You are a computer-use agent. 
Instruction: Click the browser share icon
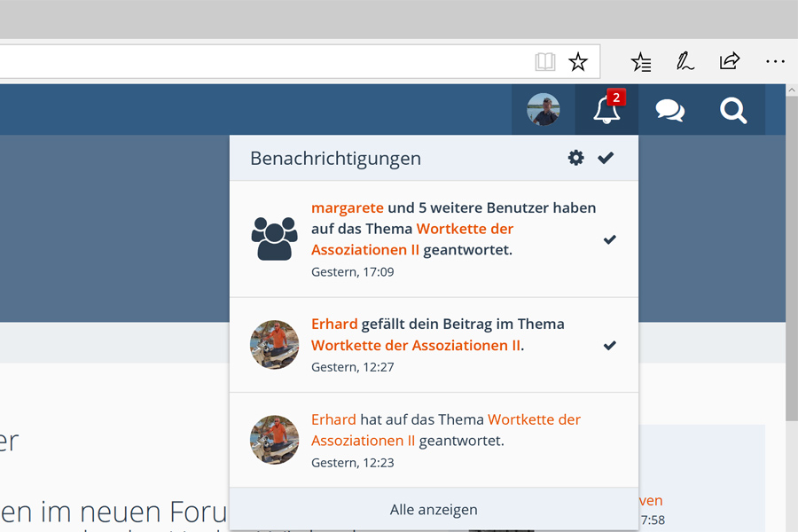click(729, 62)
